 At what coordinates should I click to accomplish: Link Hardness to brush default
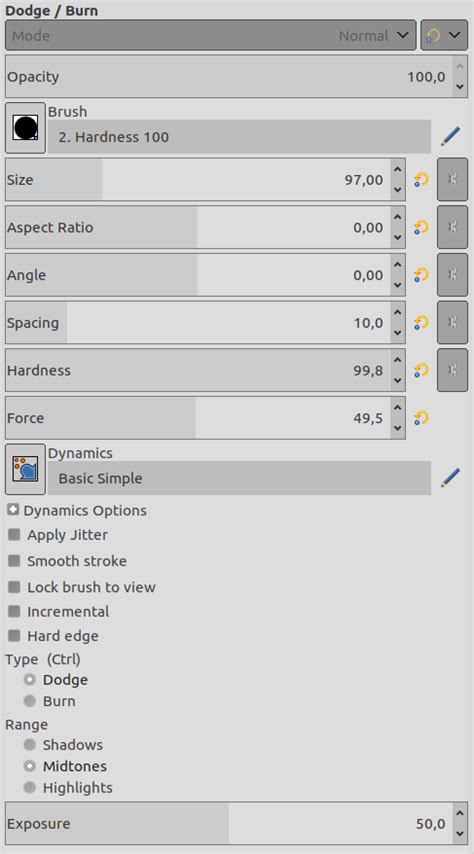click(x=452, y=370)
